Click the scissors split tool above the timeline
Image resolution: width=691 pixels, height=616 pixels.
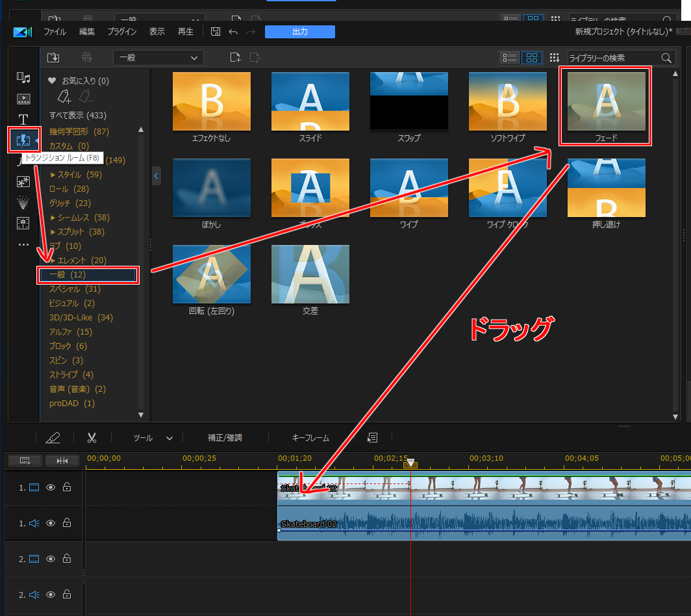click(x=92, y=438)
